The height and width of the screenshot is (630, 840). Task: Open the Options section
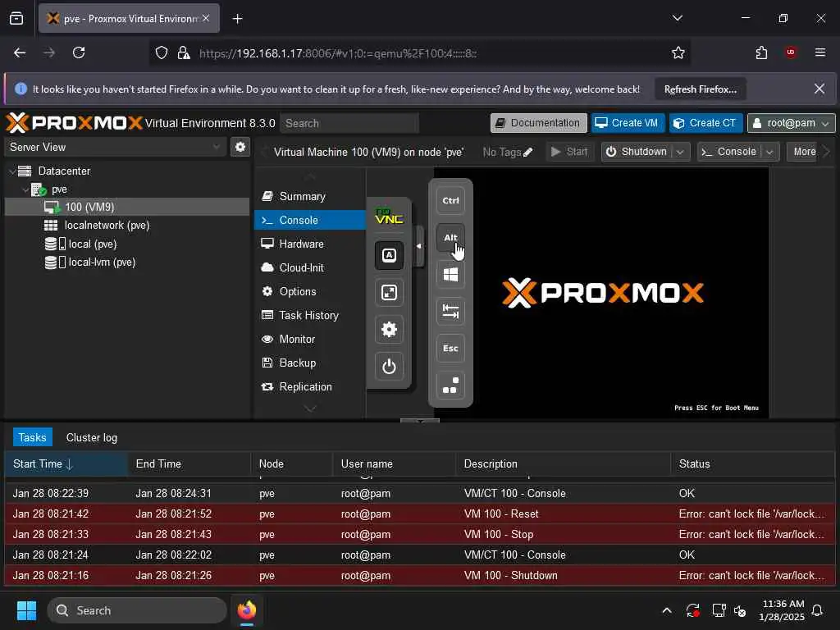[x=309, y=291]
